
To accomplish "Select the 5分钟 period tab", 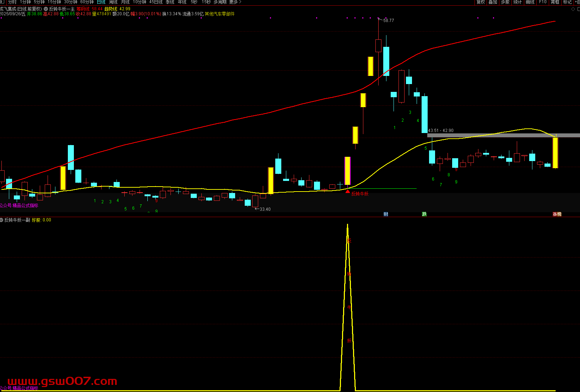I will pyautogui.click(x=39, y=2).
